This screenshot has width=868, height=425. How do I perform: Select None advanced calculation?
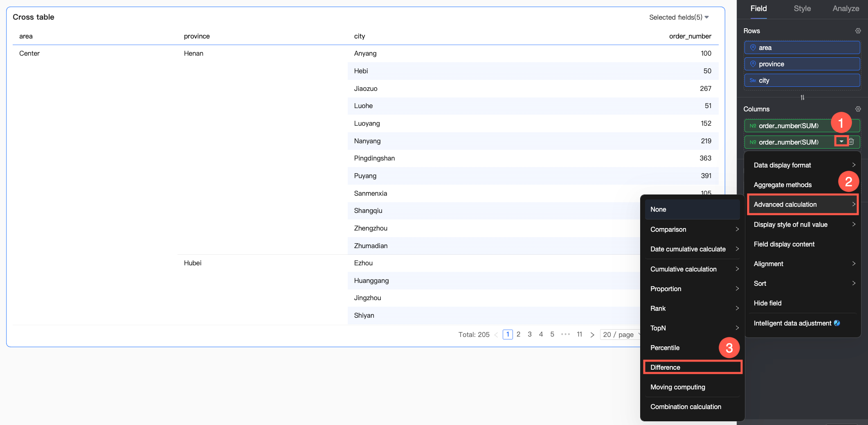[693, 209]
